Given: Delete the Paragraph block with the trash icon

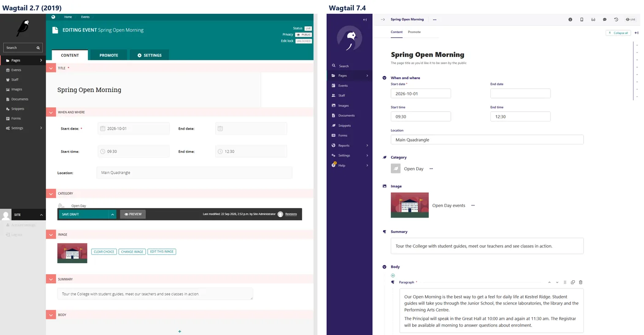Looking at the screenshot, I should (x=581, y=282).
